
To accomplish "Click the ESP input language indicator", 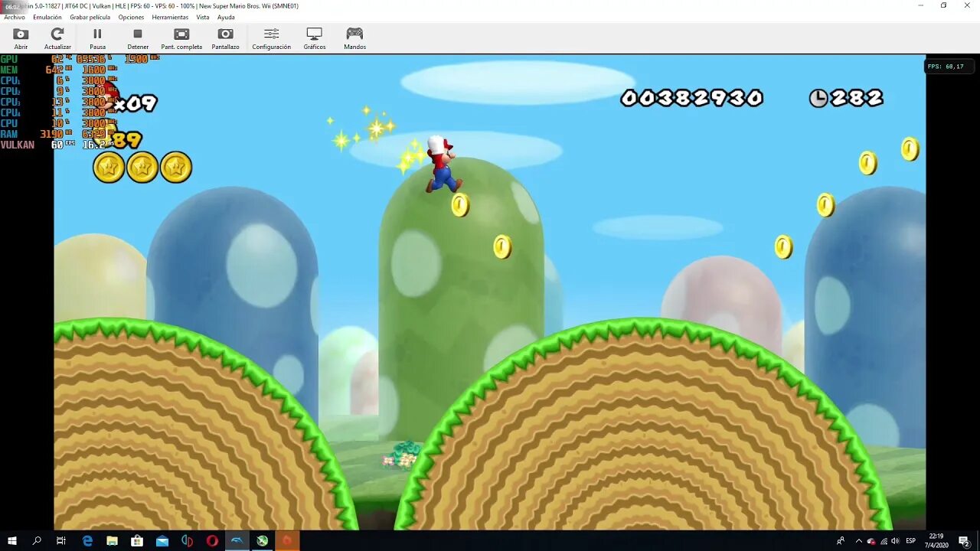I will (x=911, y=541).
